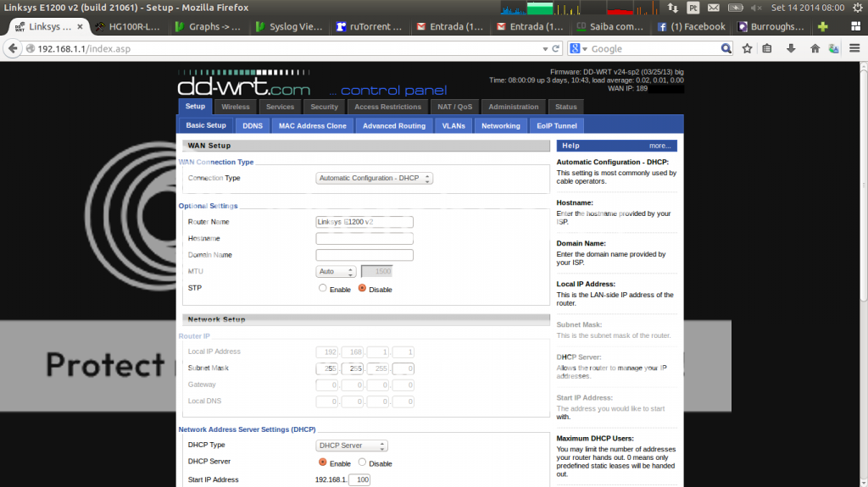
Task: Select Disable for STP
Action: (362, 288)
